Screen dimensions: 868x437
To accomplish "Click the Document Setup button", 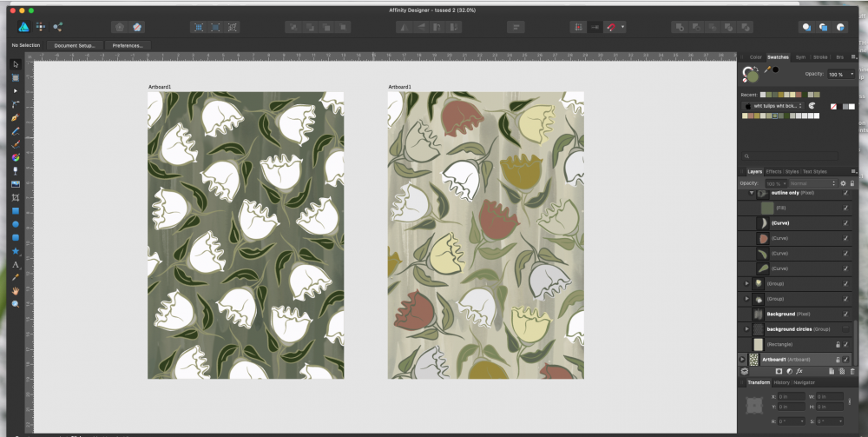I will 75,45.
